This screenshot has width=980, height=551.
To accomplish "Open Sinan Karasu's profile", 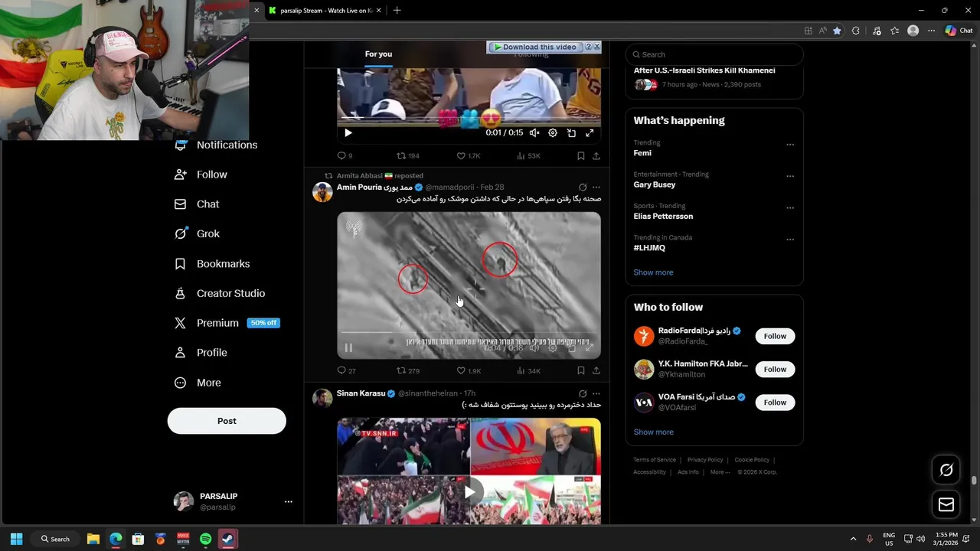I will point(361,393).
